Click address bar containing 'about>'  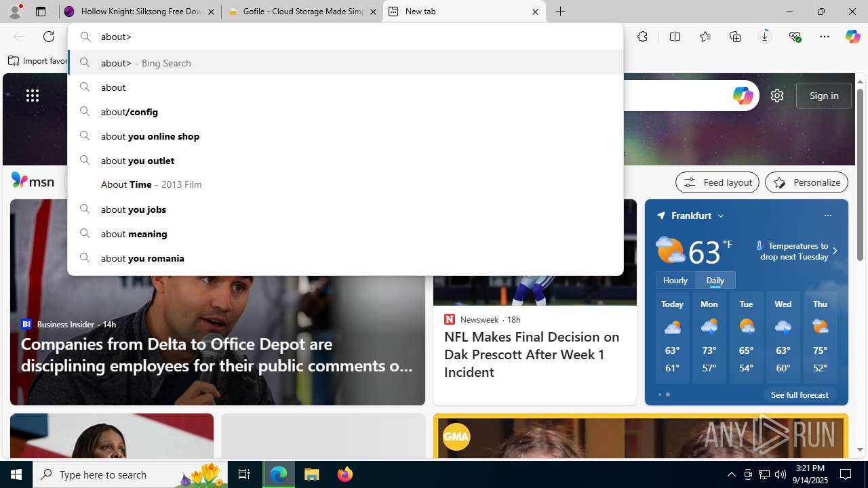[x=345, y=37]
